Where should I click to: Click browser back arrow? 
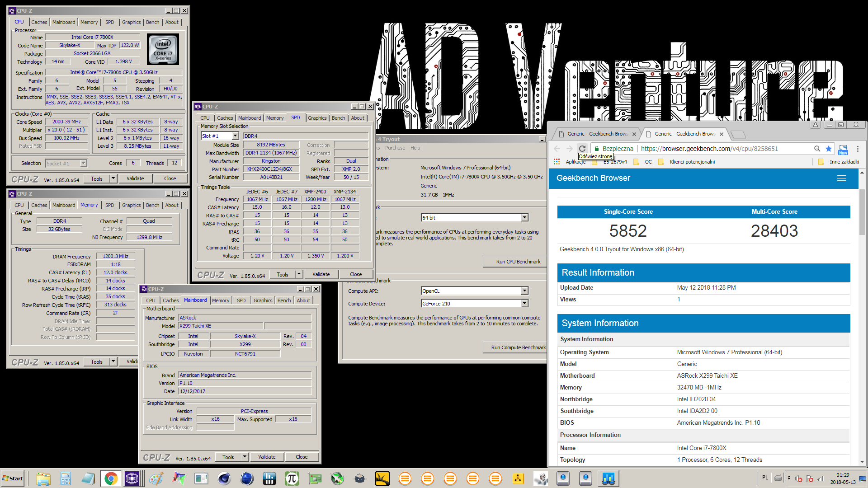click(557, 149)
